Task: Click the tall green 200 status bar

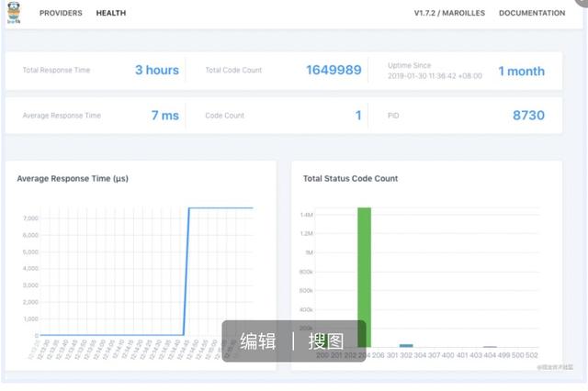Action: [364, 277]
